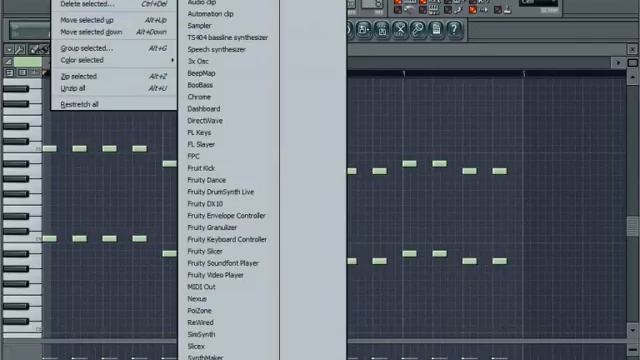Toggle the LED left of the stamp icon

[498, 10]
